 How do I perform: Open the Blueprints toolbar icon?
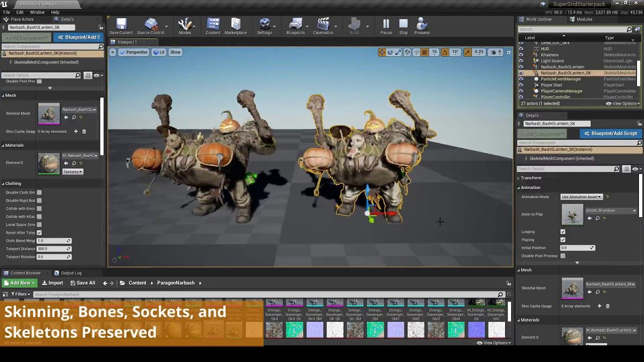click(x=295, y=26)
